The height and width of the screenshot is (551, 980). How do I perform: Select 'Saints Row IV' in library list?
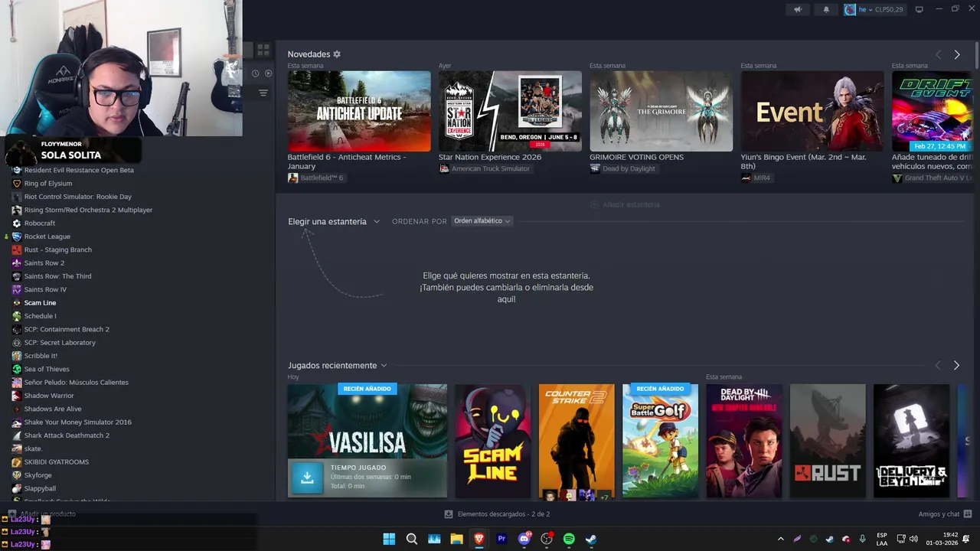45,289
